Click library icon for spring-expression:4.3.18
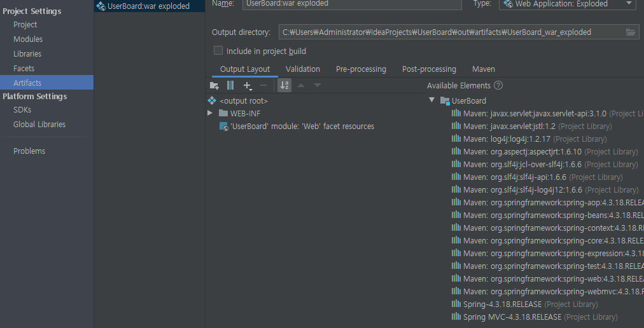The height and width of the screenshot is (328, 644). click(456, 253)
